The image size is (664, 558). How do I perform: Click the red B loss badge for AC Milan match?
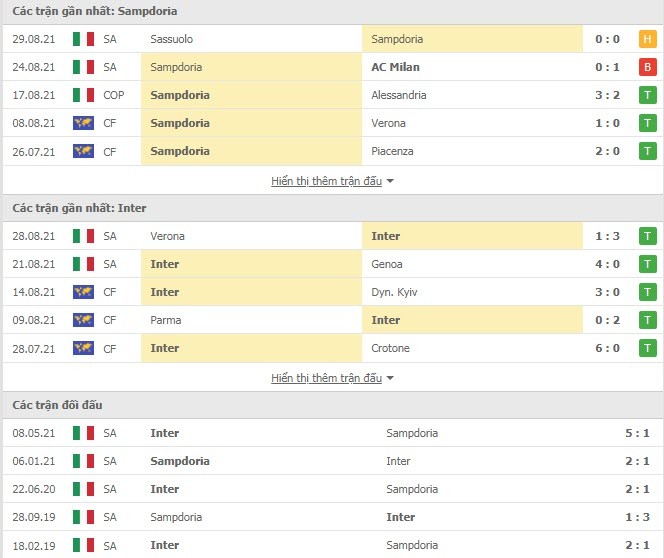(647, 67)
